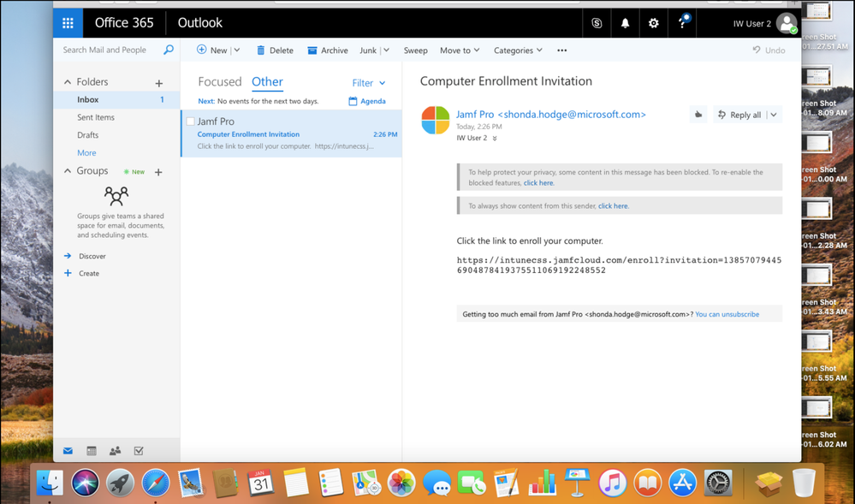This screenshot has width=855, height=504.
Task: Create a New message
Action: [212, 50]
